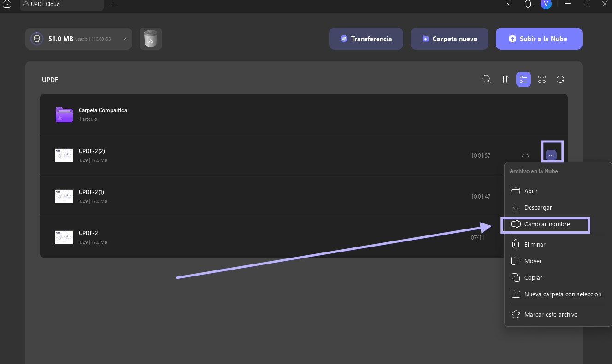Select the Carpeta Compartida folder name
The image size is (612, 364).
103,110
